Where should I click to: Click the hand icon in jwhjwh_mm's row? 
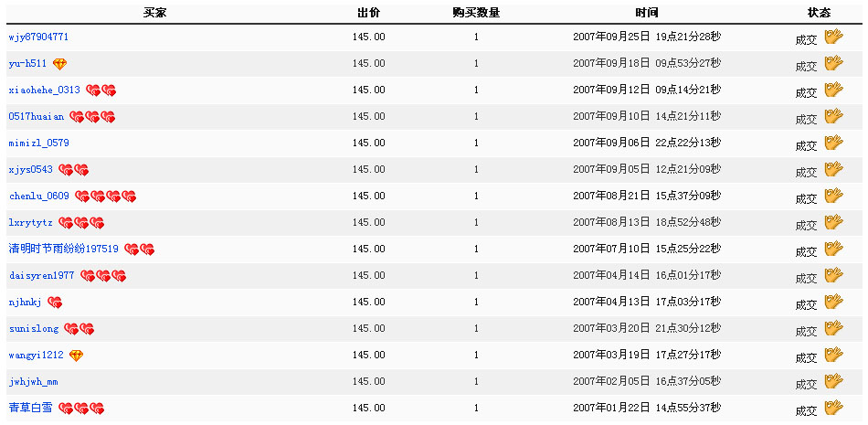click(833, 381)
